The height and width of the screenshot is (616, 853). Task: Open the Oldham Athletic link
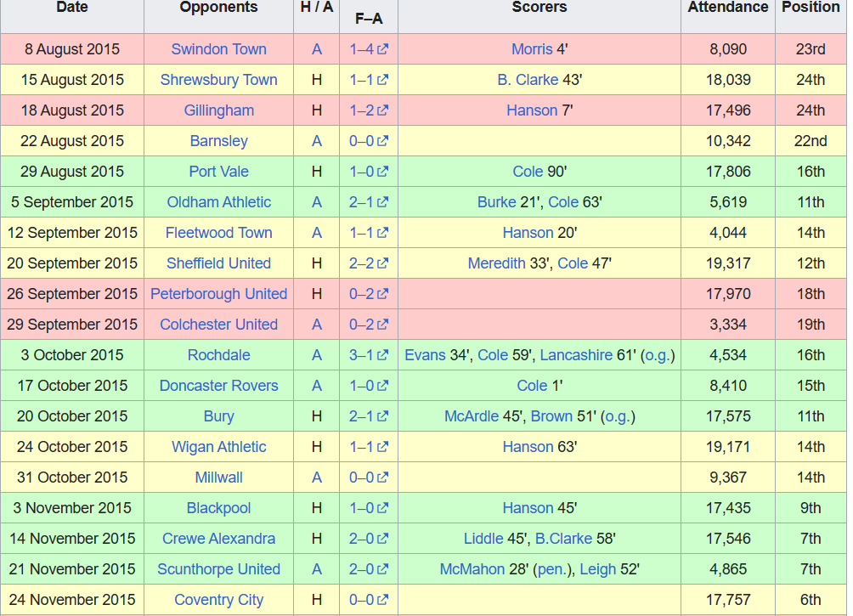(x=218, y=202)
